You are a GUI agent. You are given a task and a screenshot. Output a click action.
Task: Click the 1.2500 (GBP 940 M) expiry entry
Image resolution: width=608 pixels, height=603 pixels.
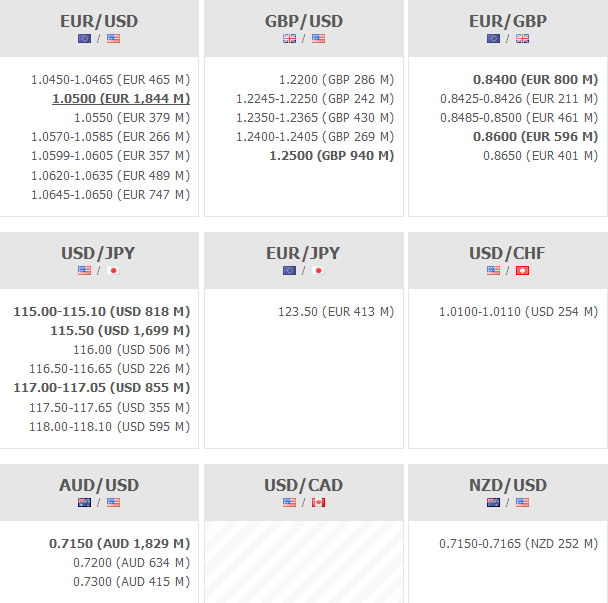click(x=331, y=156)
